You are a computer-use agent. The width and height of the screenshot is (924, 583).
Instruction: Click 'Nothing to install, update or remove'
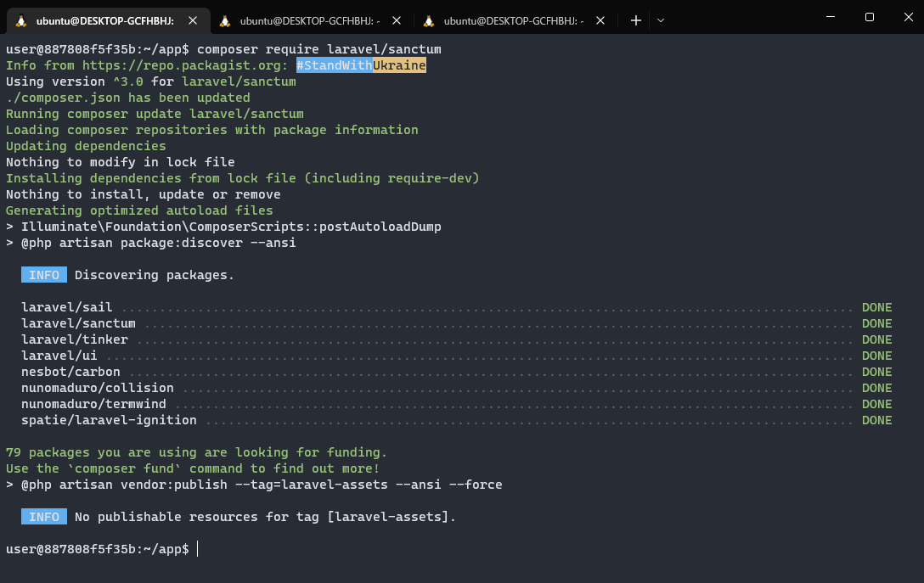(x=144, y=194)
